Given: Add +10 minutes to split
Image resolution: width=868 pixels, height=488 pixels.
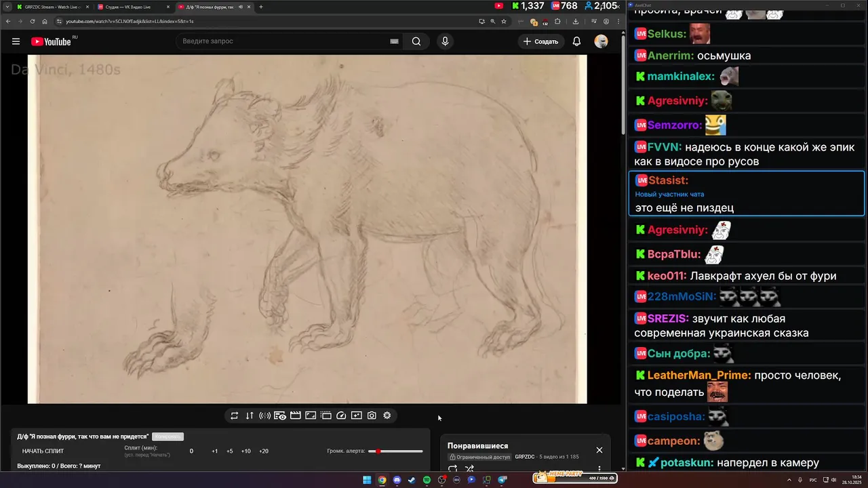Looking at the screenshot, I should (245, 451).
